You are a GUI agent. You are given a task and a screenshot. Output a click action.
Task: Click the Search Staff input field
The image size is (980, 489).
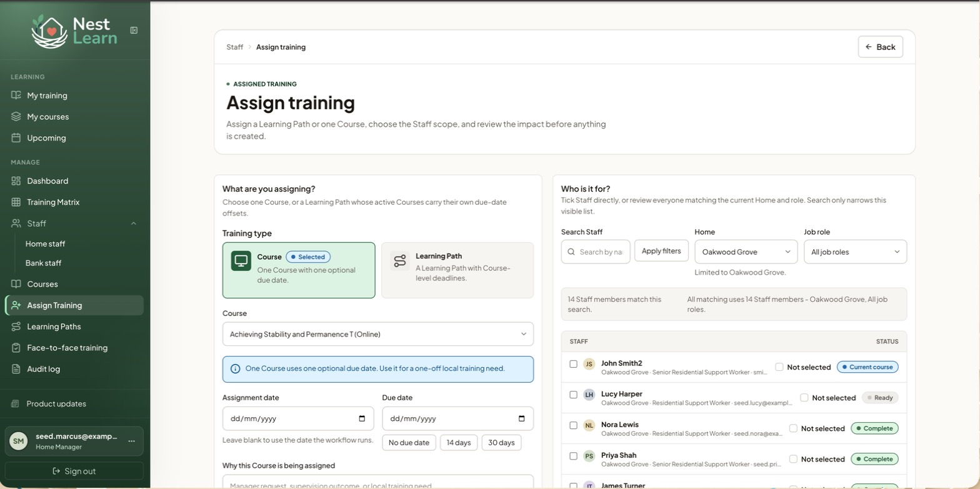596,252
